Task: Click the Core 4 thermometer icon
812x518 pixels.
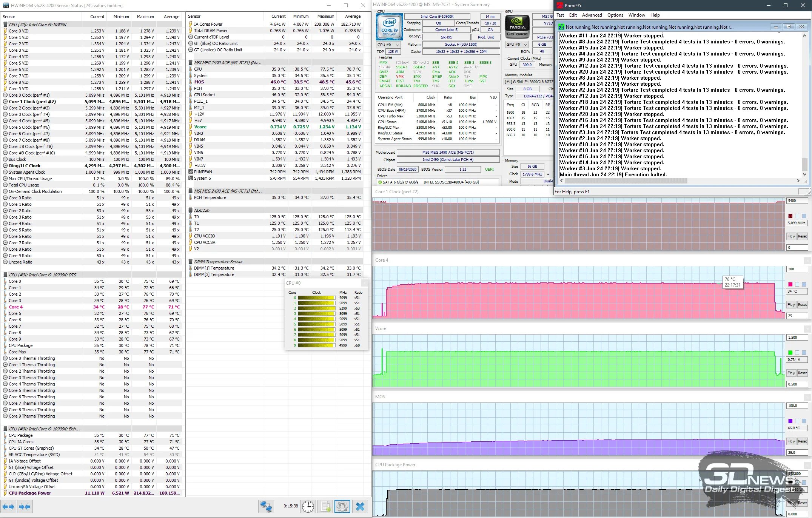Action: click(x=5, y=307)
